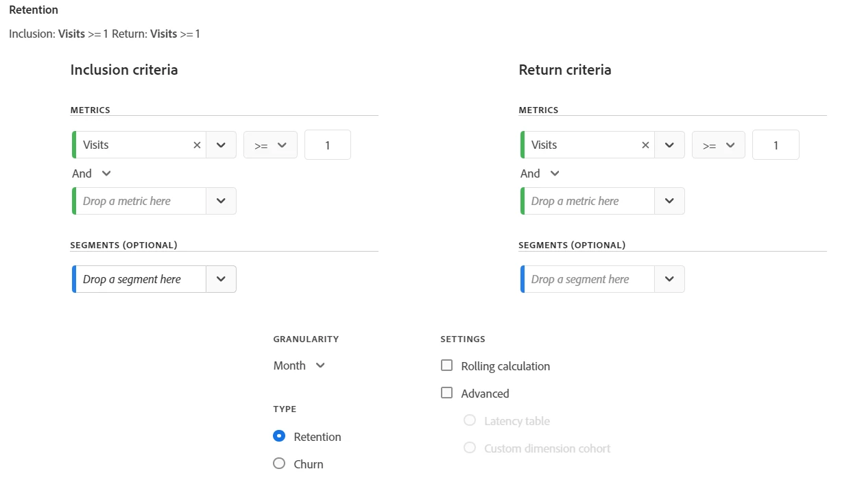This screenshot has height=504, width=864.
Task: Open Return segment picker chevron
Action: pyautogui.click(x=669, y=279)
